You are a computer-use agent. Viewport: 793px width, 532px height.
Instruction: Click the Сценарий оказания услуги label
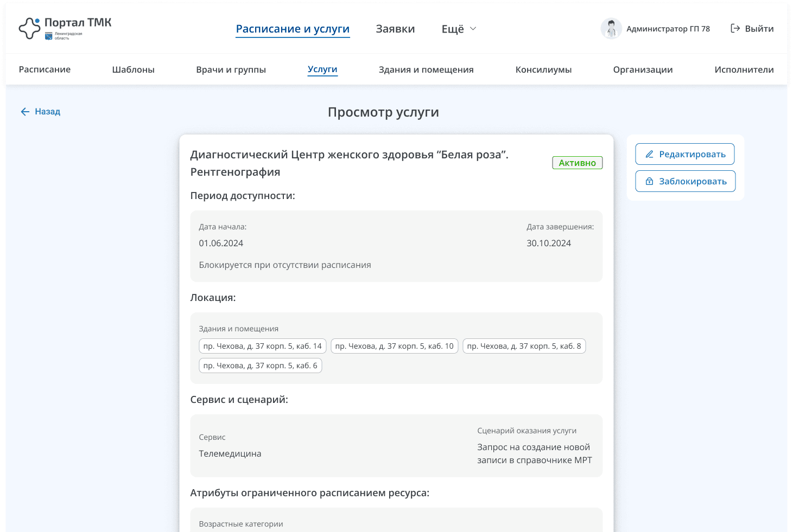[527, 431]
